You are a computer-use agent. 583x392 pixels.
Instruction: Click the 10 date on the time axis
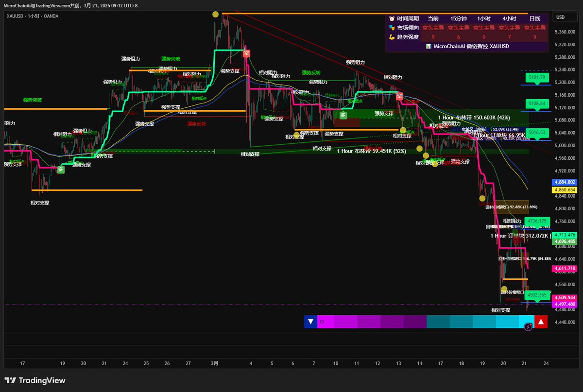click(x=335, y=363)
